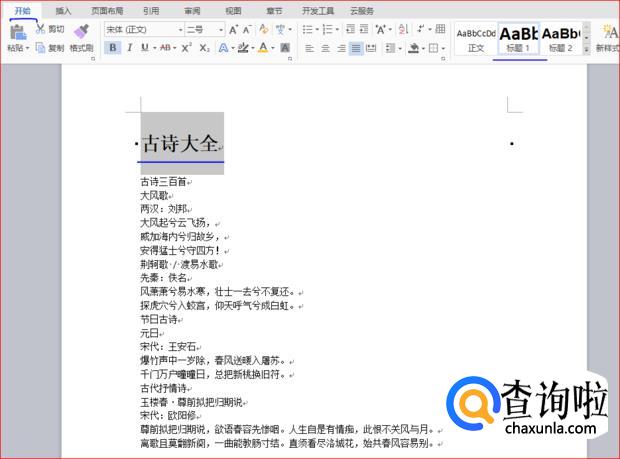Apply superscript formatting (X²)
Viewport: 620px width, 459px height.
(x=187, y=47)
